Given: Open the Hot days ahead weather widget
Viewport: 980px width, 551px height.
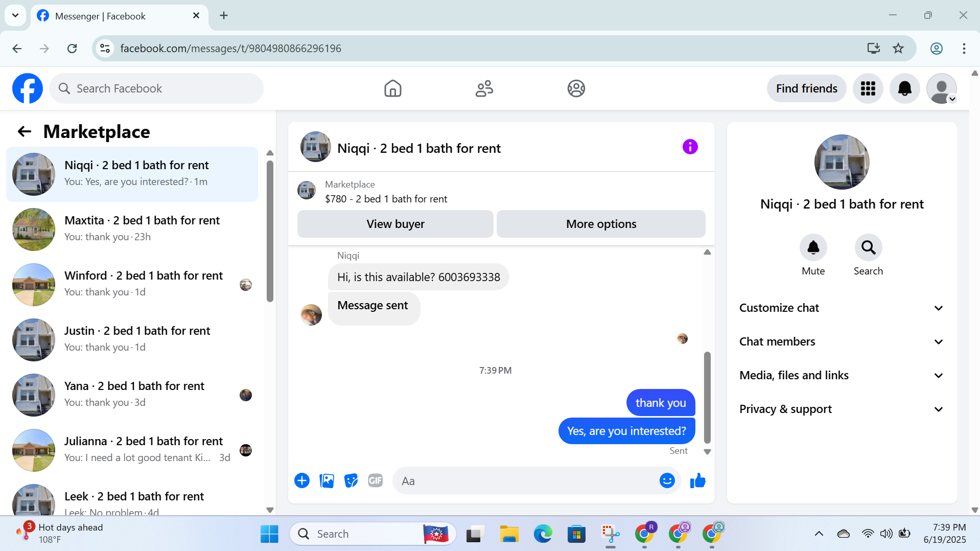Looking at the screenshot, I should [x=60, y=534].
